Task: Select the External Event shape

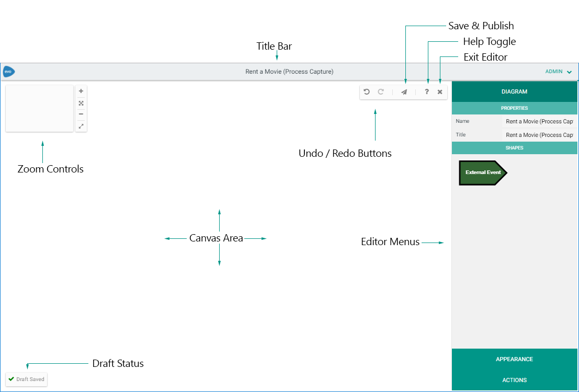Action: click(483, 172)
